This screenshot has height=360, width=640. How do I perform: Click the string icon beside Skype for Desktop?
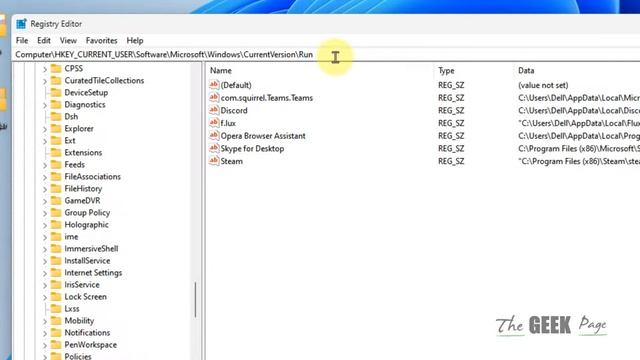tap(214, 148)
